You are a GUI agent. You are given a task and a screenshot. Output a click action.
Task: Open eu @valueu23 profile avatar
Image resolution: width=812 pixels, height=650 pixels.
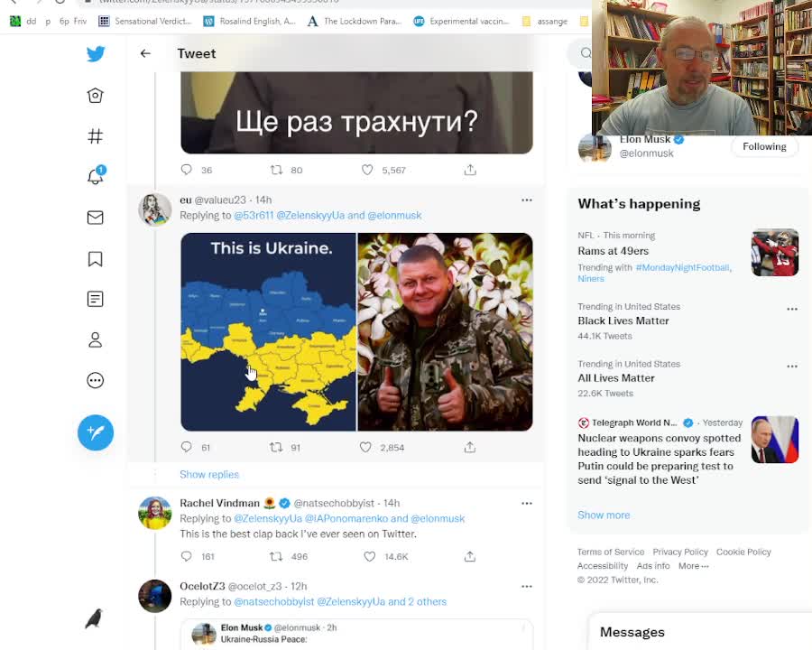(x=155, y=210)
